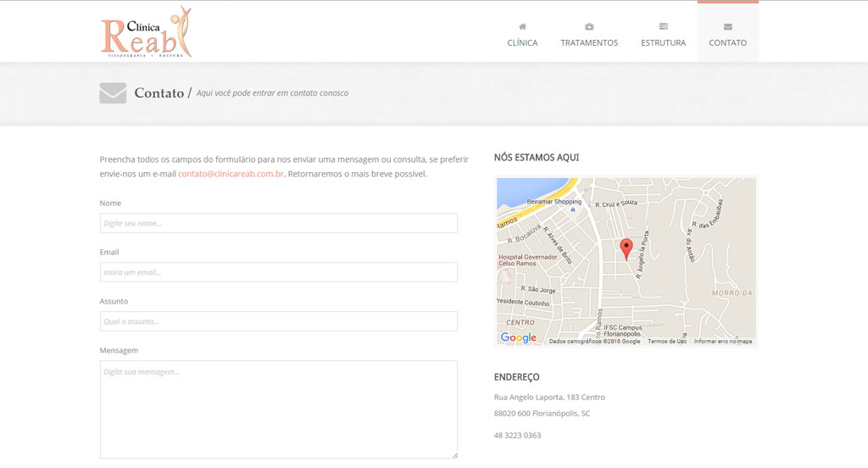Click the red location pin on map
Viewport: 868px width, 468px height.
coord(626,248)
